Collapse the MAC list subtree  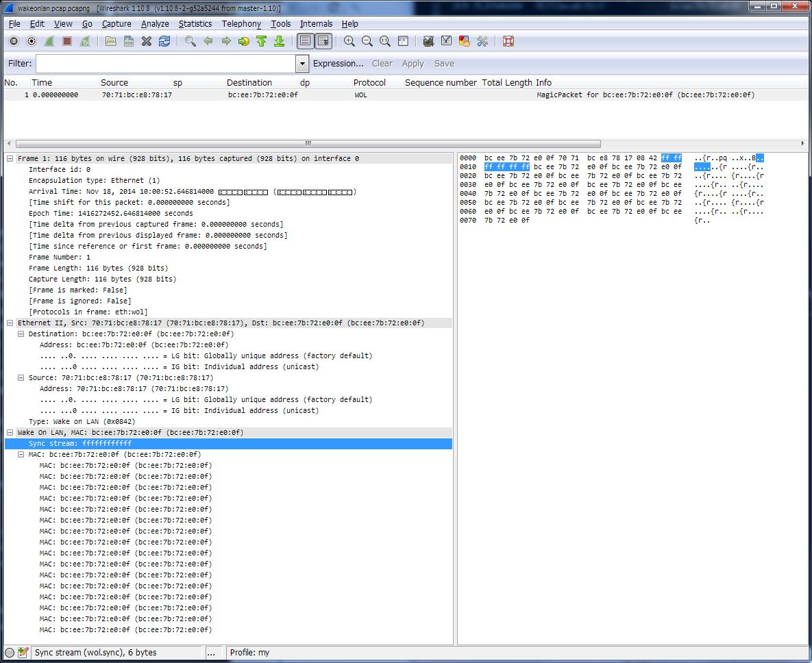click(x=21, y=454)
